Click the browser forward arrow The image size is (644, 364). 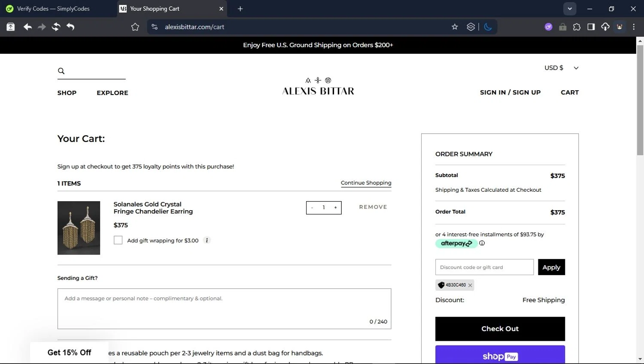42,27
